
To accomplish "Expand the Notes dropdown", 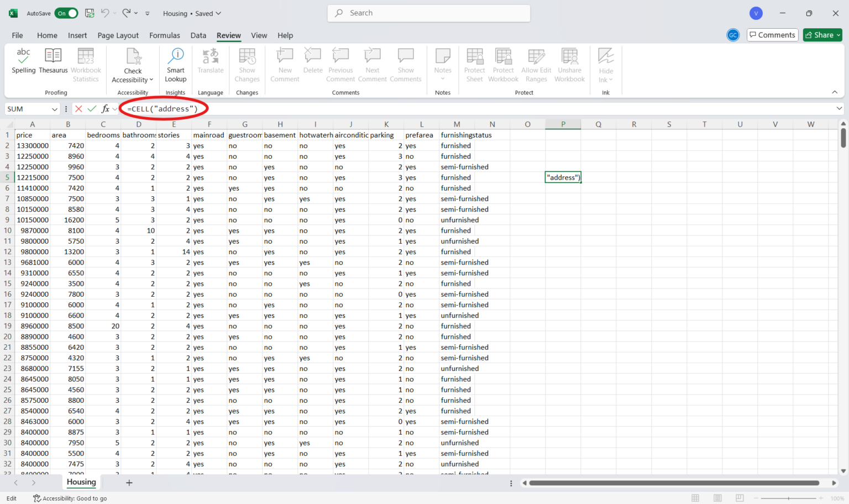I will click(x=442, y=77).
